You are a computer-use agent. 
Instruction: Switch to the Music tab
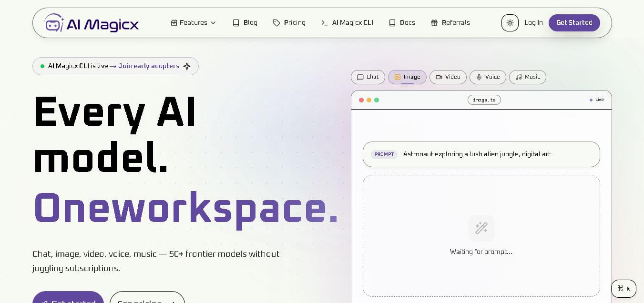tap(528, 77)
